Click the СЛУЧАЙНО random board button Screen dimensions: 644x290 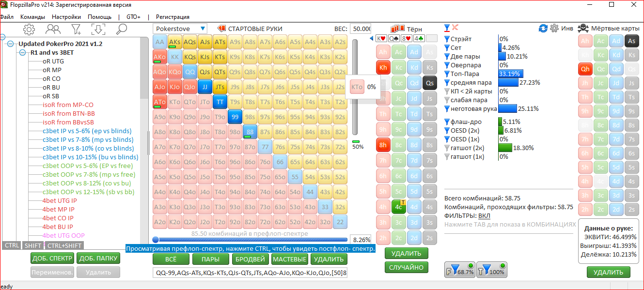[x=407, y=267]
